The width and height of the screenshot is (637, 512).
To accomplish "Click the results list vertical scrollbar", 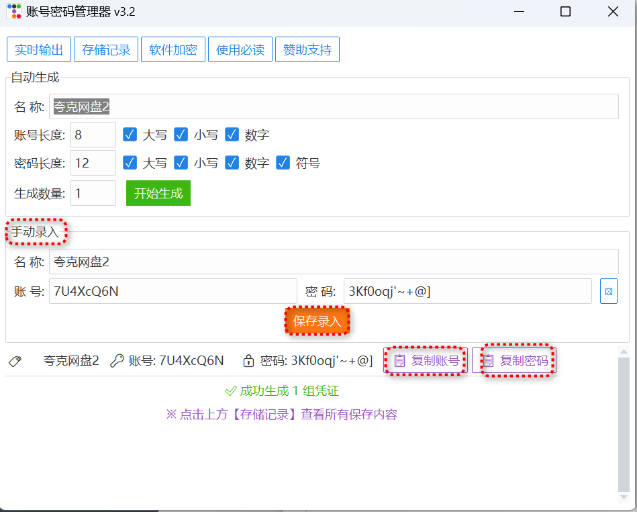I will coord(623,425).
